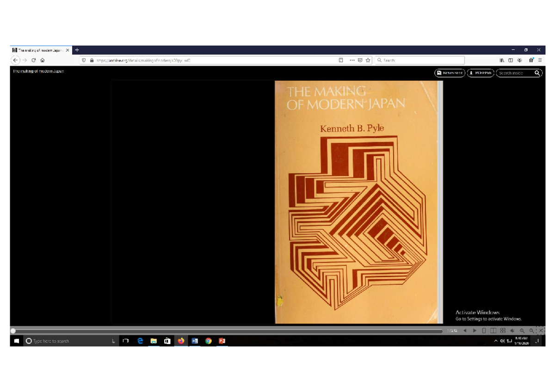Reload the current page
The image size is (555, 392).
pyautogui.click(x=34, y=60)
